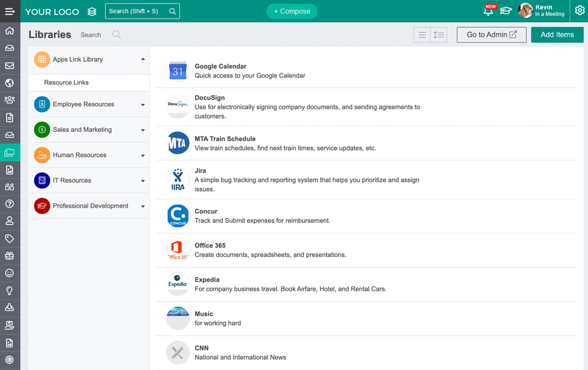Click the Add Items button
588x370 pixels.
(557, 34)
